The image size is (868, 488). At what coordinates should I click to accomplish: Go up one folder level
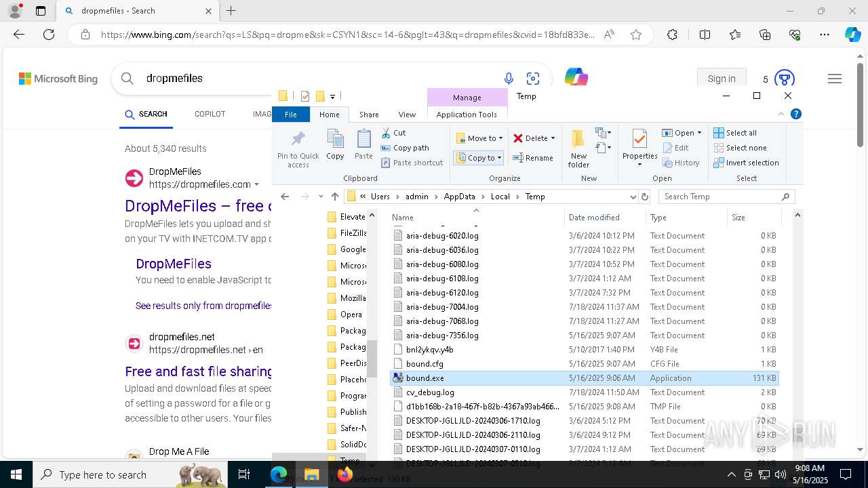pyautogui.click(x=335, y=197)
